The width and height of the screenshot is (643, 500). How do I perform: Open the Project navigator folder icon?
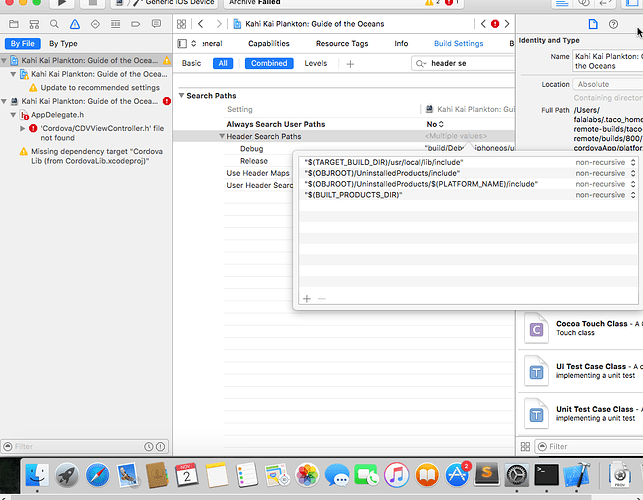(x=14, y=24)
